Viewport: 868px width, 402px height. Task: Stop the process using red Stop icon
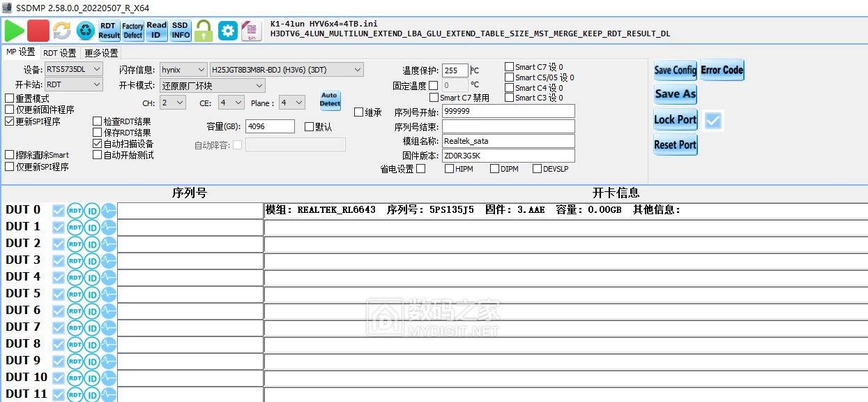point(37,31)
